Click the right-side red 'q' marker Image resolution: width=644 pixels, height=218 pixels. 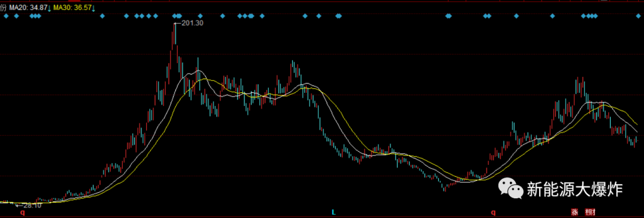coord(493,212)
